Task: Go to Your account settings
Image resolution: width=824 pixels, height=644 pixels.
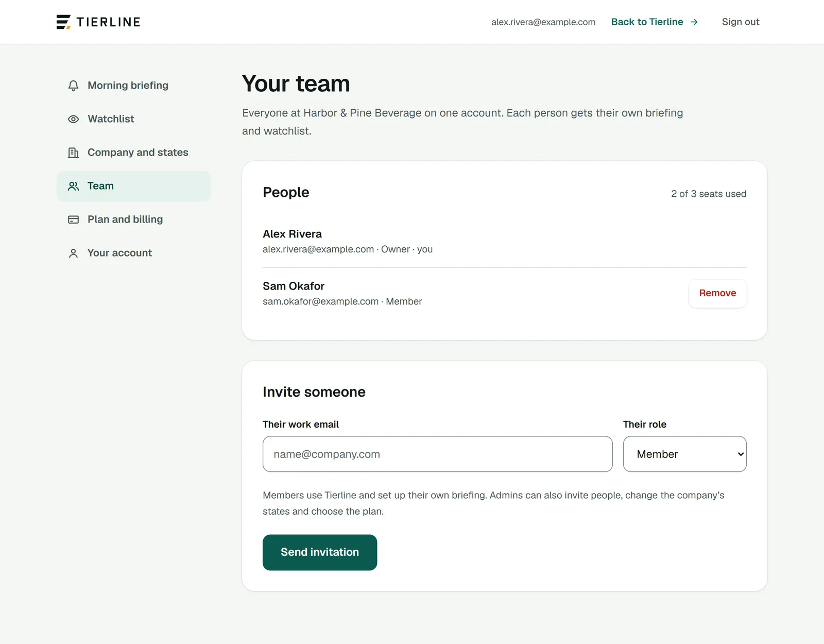Action: tap(134, 253)
